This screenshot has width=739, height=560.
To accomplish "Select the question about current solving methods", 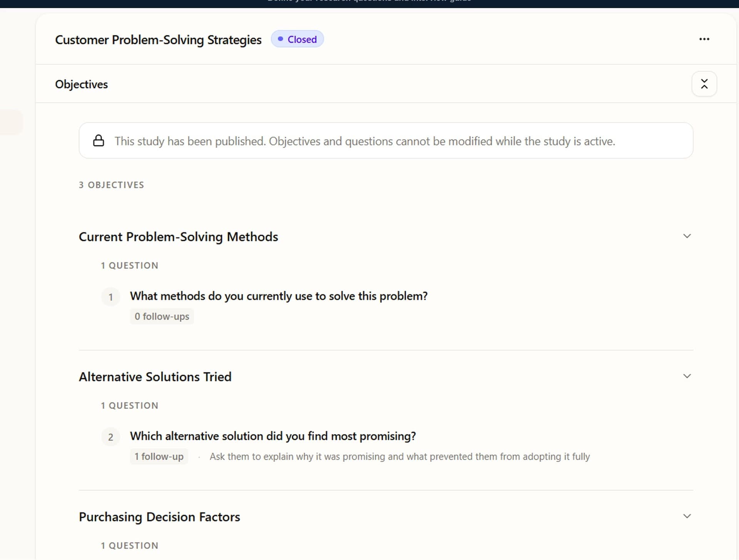I will click(279, 296).
